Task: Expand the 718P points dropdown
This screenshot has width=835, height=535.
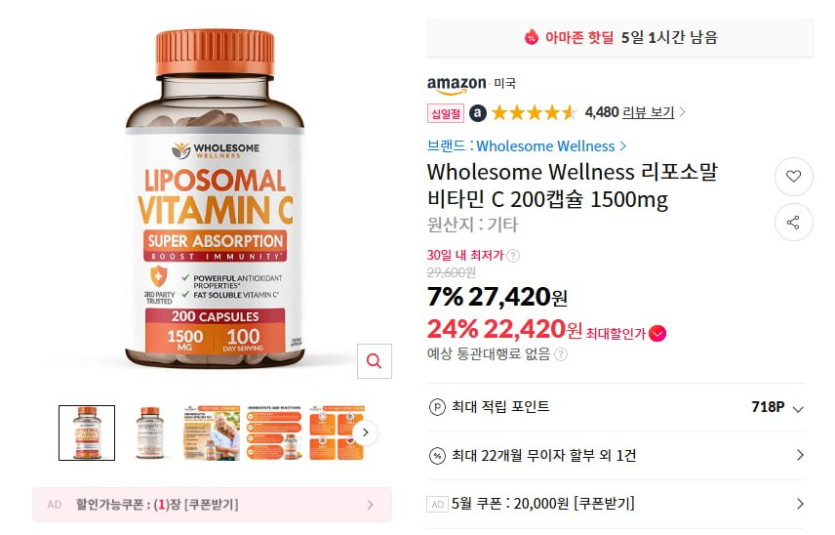Action: pyautogui.click(x=798, y=409)
